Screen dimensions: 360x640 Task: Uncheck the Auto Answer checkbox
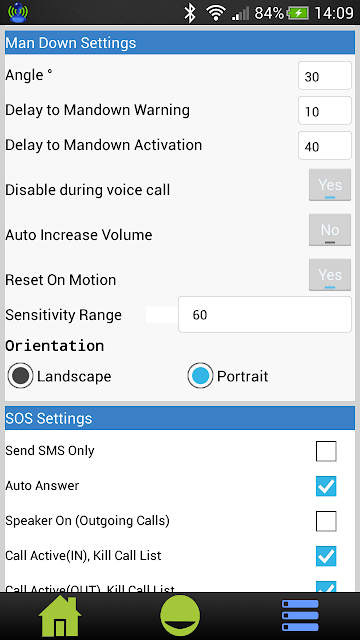pos(326,486)
